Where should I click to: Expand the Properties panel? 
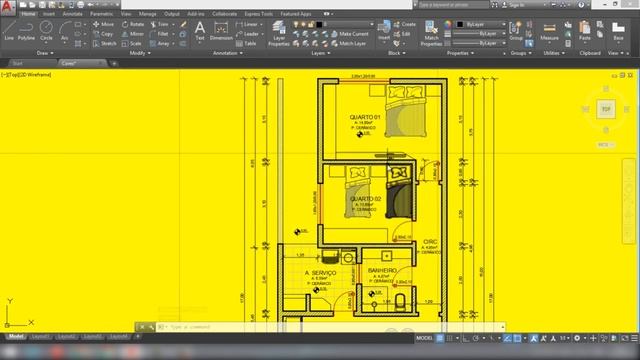point(460,53)
